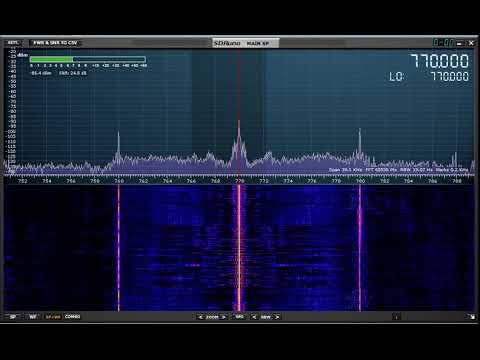
Task: Minimize the MAIN SP window
Action: pyautogui.click(x=460, y=43)
